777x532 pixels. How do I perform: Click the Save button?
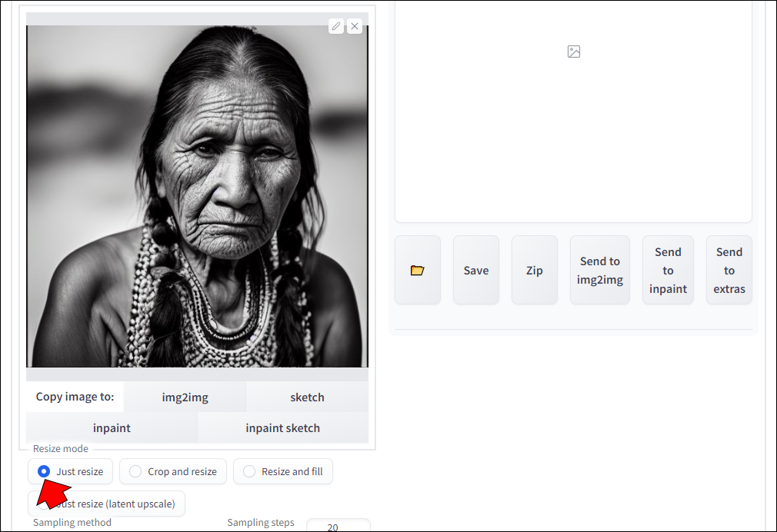tap(476, 270)
